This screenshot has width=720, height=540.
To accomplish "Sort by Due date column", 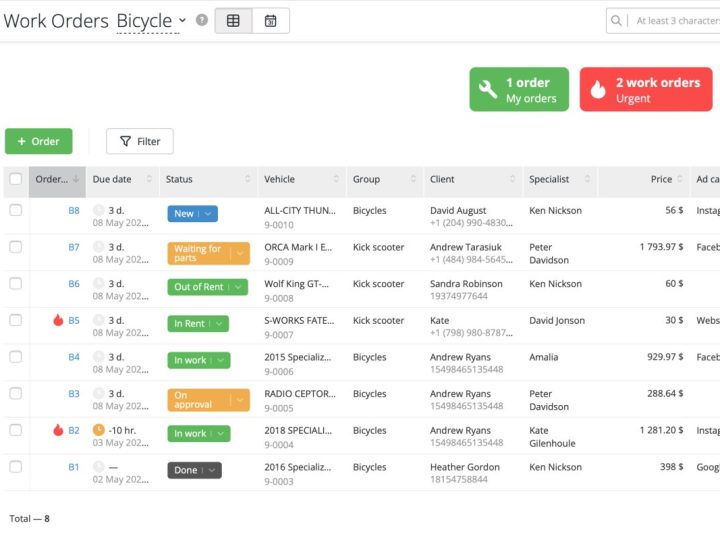I will point(149,179).
